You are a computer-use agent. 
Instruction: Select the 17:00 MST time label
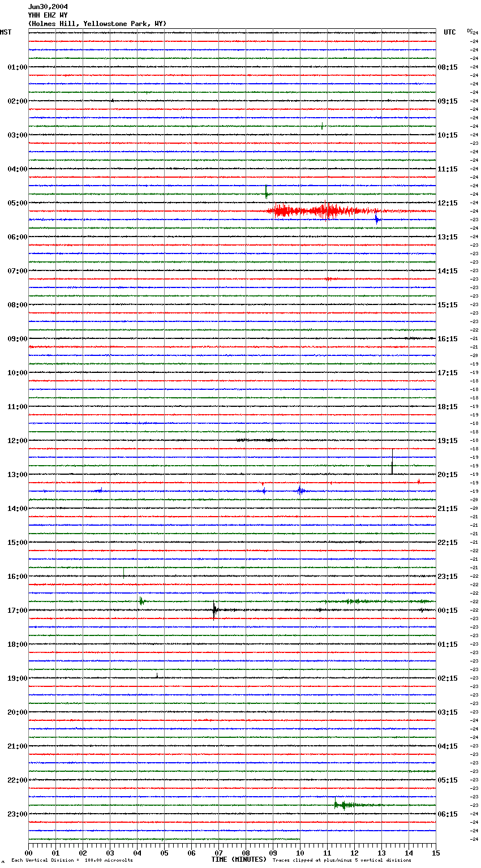[17, 611]
